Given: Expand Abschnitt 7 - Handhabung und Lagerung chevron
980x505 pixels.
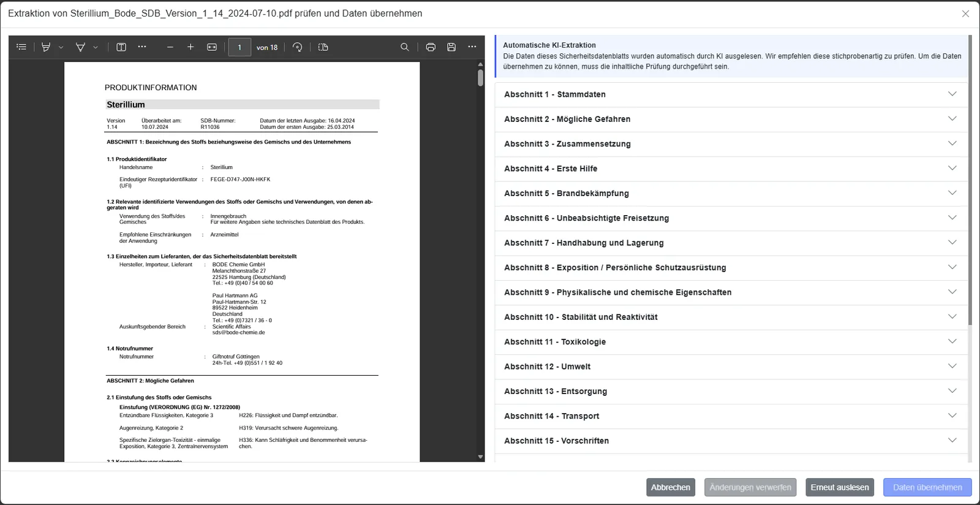Looking at the screenshot, I should [x=952, y=243].
